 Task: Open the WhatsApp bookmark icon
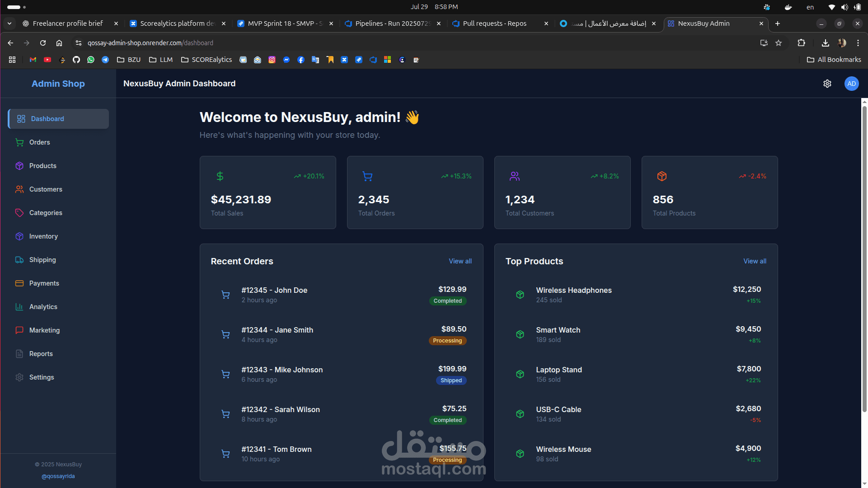tap(91, 60)
